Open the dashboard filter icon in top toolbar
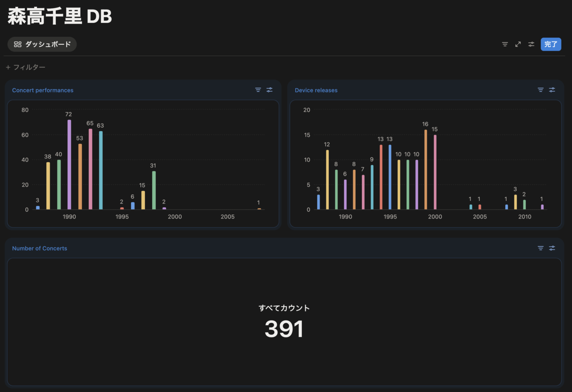 (505, 44)
